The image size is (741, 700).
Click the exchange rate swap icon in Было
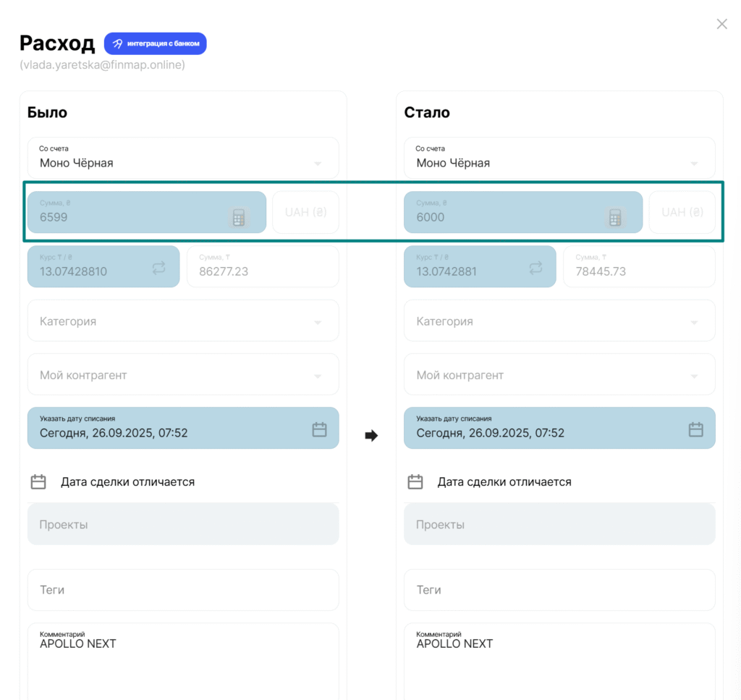pyautogui.click(x=159, y=268)
